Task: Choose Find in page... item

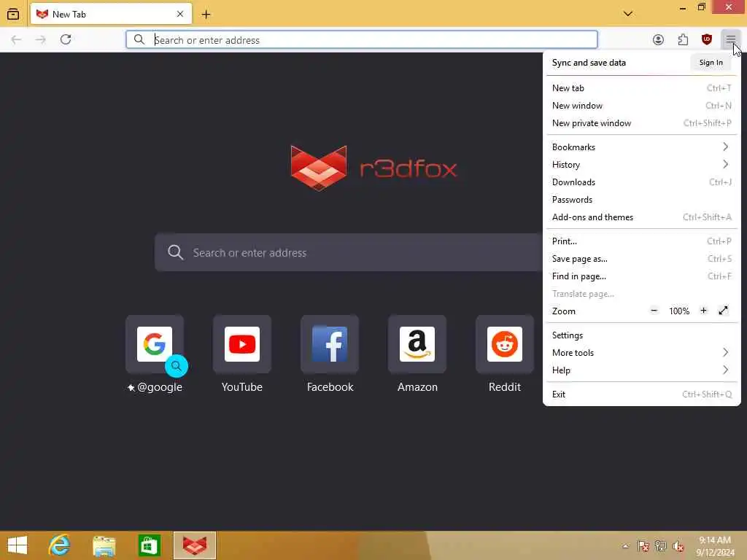Action: click(x=642, y=276)
